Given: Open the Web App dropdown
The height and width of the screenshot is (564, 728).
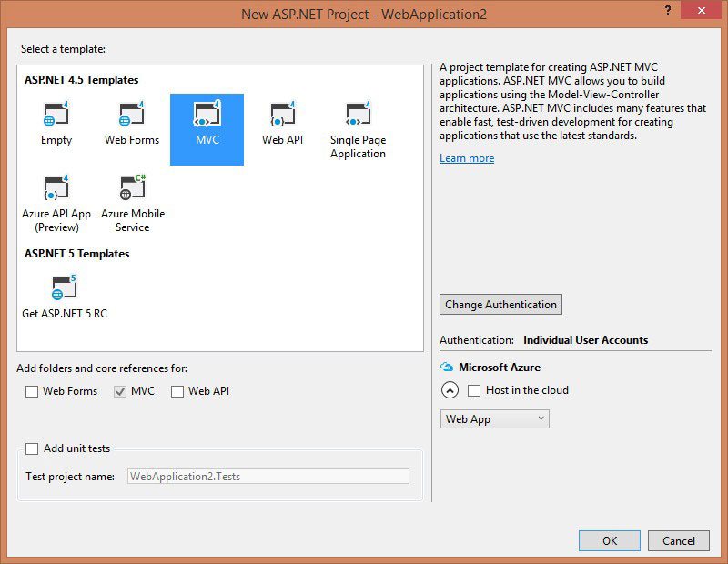Looking at the screenshot, I should click(494, 418).
